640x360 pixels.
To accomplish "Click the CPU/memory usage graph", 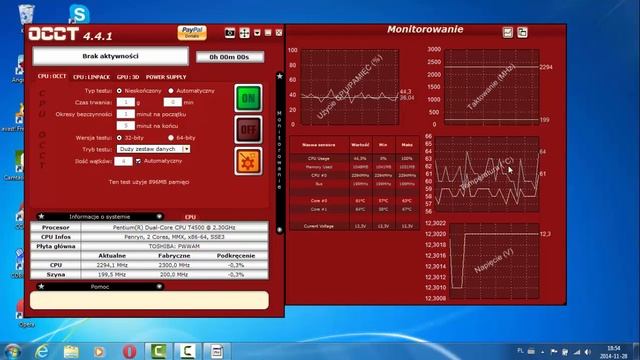I will point(350,87).
